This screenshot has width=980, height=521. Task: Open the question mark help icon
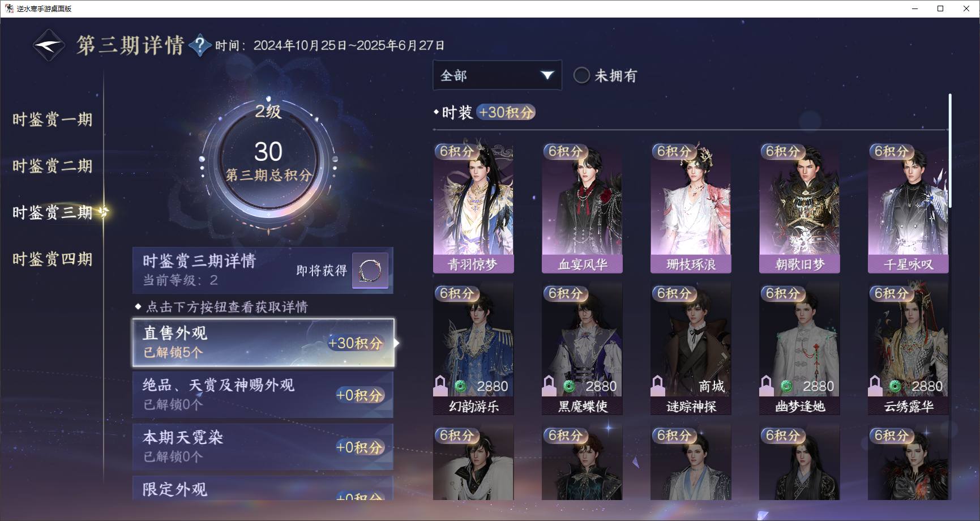coord(200,46)
